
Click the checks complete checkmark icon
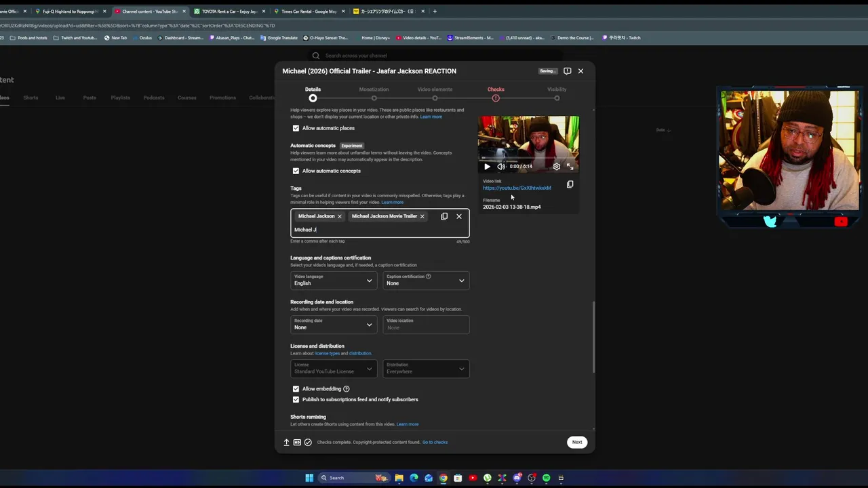pos(308,442)
